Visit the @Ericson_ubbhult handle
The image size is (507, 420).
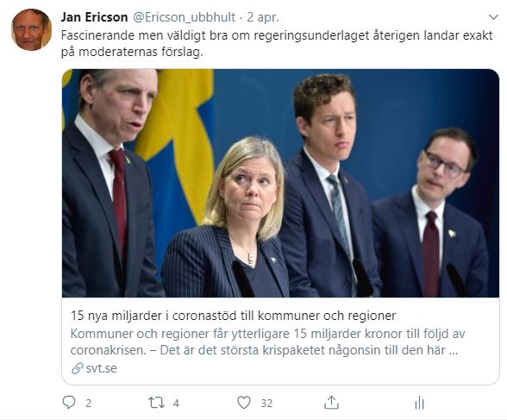[184, 17]
